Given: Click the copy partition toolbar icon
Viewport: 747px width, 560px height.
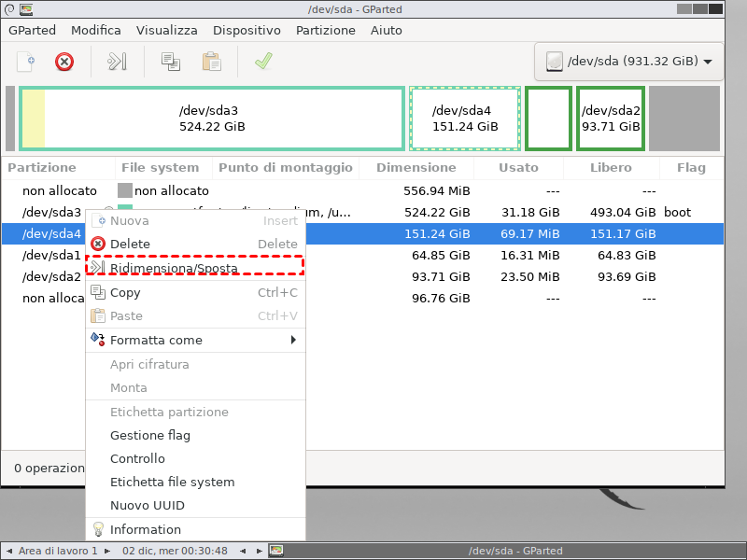Looking at the screenshot, I should pos(171,62).
